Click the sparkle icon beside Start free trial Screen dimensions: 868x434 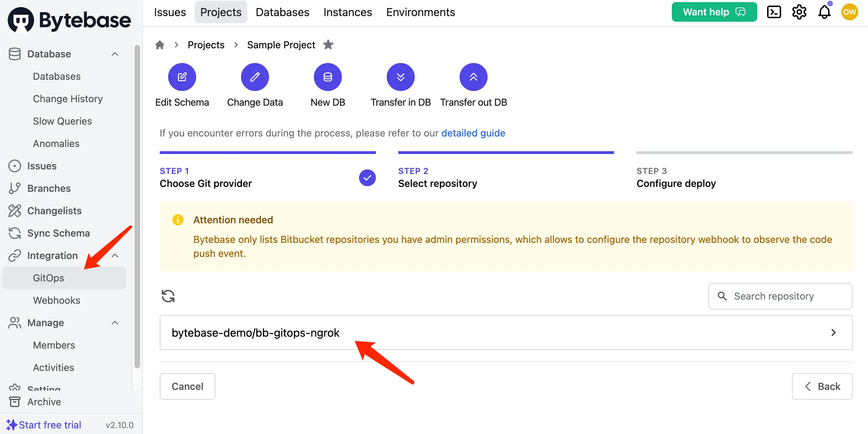[12, 425]
